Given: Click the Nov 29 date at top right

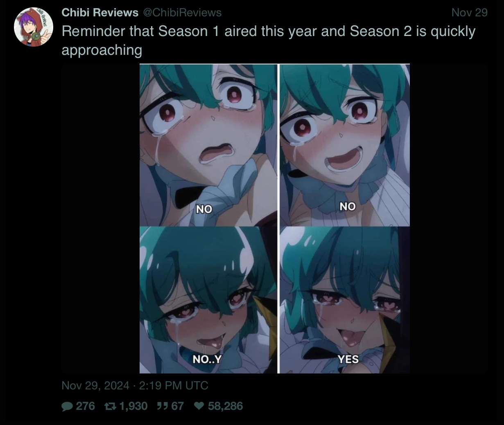Looking at the screenshot, I should pos(469,13).
